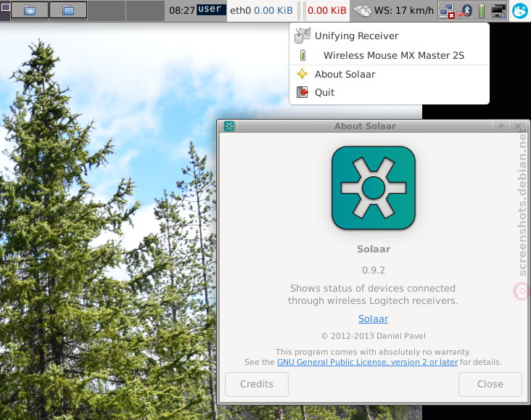Click the weather cloud icon

click(363, 11)
